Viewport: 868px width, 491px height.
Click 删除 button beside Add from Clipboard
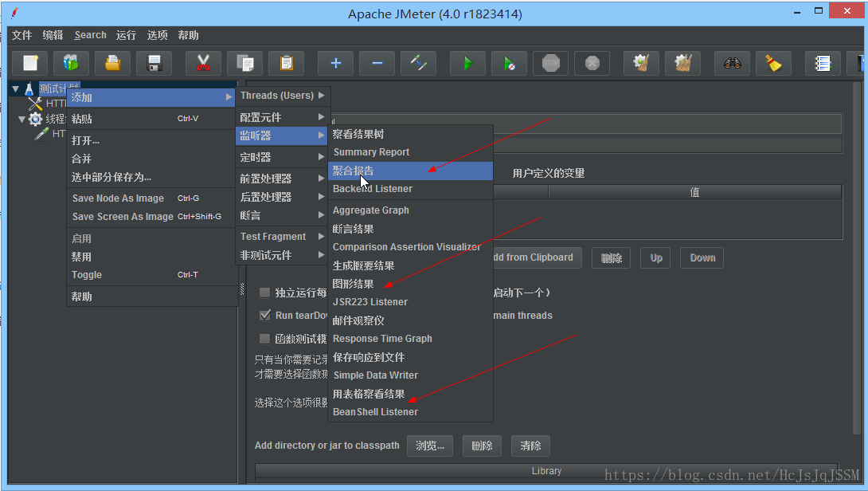point(611,257)
